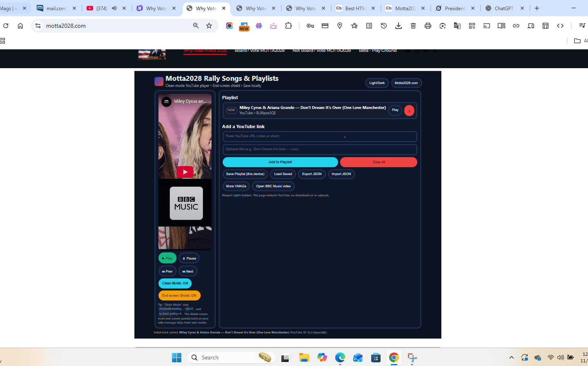
Task: Open the 'Not Board? Vote MOTTA2028' nav item
Action: tap(322, 51)
